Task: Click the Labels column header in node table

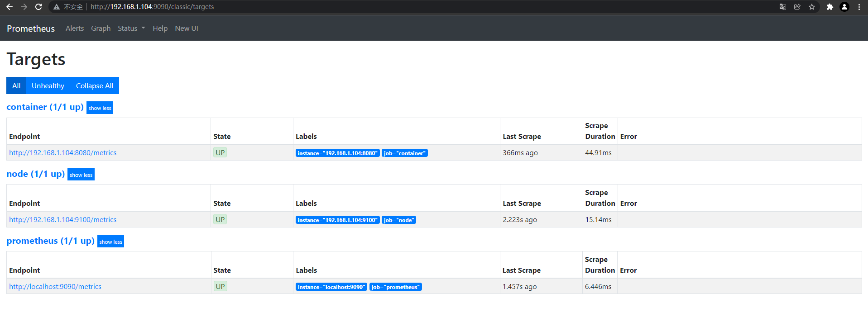Action: tap(306, 204)
